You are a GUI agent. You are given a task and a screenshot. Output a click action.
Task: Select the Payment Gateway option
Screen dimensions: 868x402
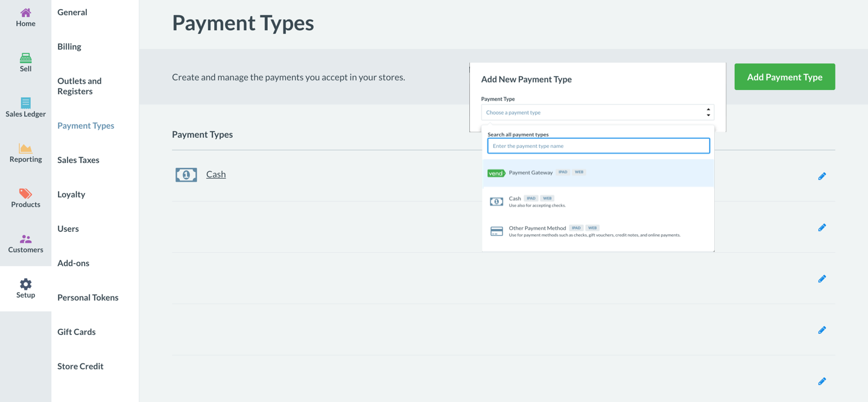pyautogui.click(x=598, y=173)
